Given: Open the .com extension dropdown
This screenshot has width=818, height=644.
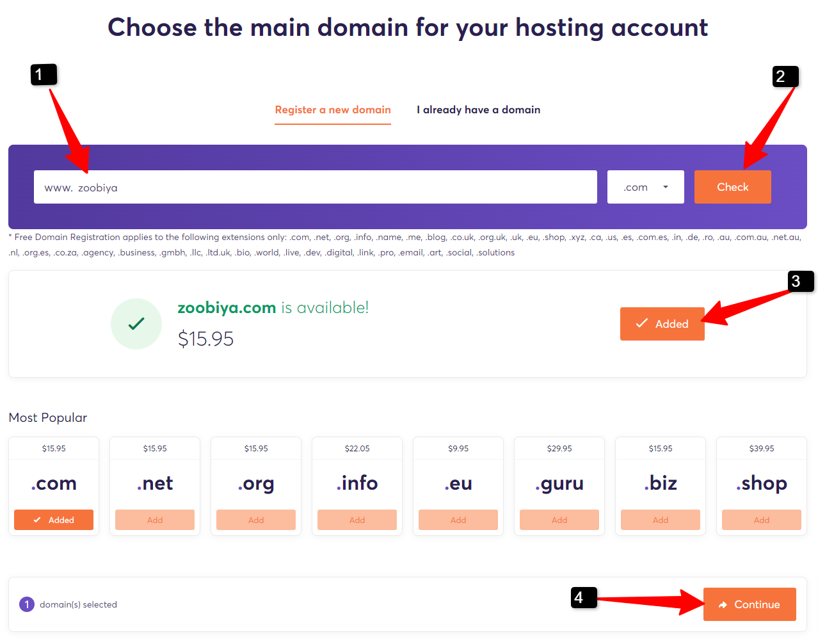Looking at the screenshot, I should (x=645, y=187).
